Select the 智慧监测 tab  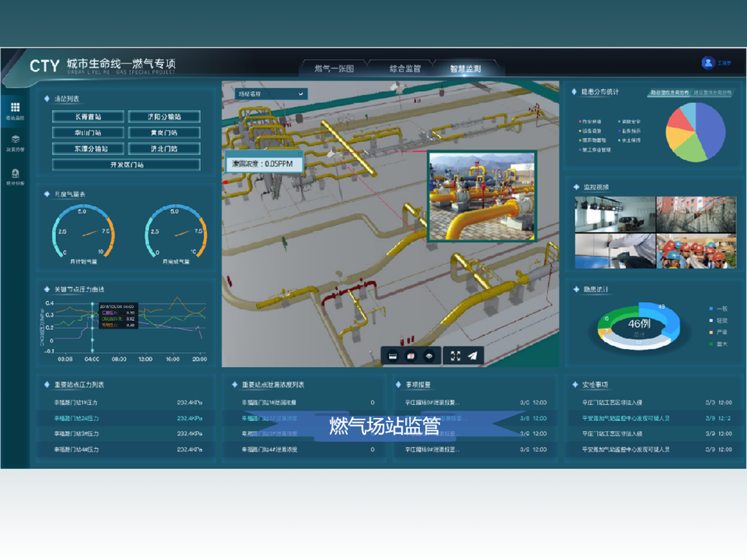(465, 68)
